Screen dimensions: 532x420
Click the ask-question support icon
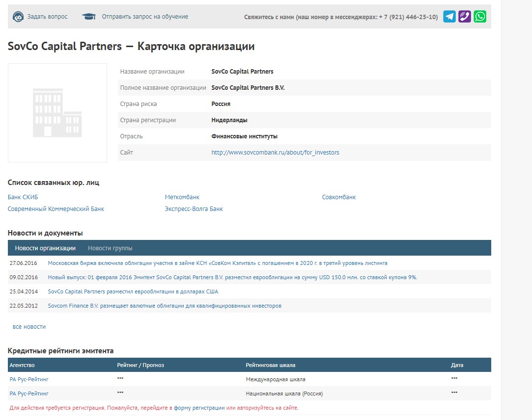pyautogui.click(x=18, y=17)
